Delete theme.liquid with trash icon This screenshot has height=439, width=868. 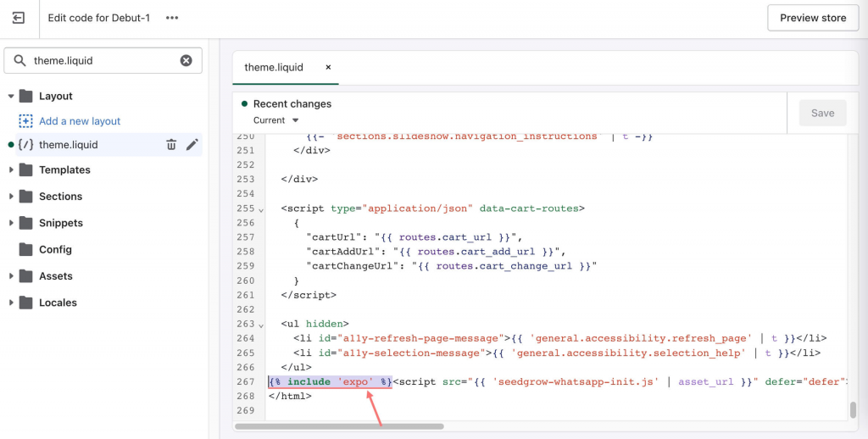point(171,144)
